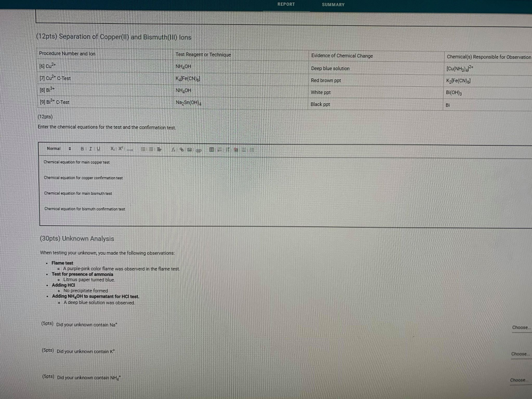This screenshot has height=399, width=532.
Task: Apply underline formatting to text
Action: pos(98,149)
